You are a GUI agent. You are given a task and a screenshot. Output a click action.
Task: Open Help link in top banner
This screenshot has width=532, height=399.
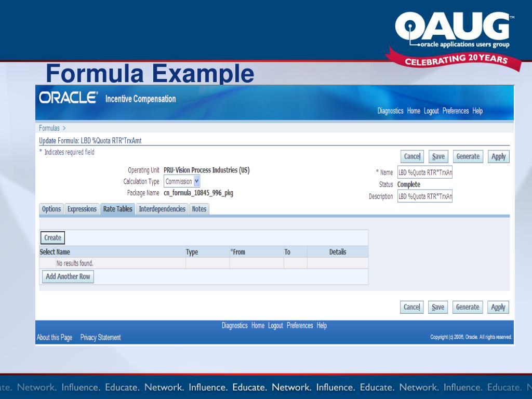pyautogui.click(x=477, y=111)
